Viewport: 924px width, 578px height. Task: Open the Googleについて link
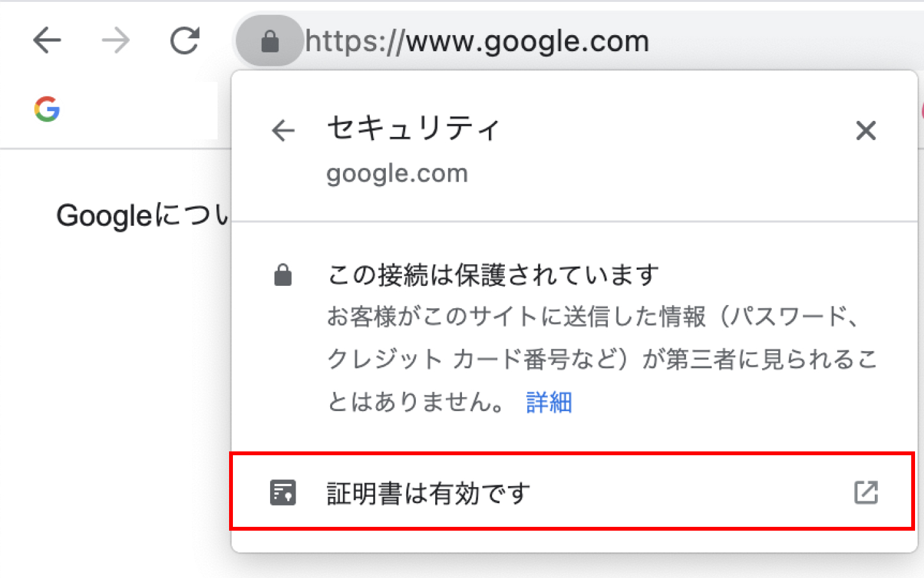(142, 215)
